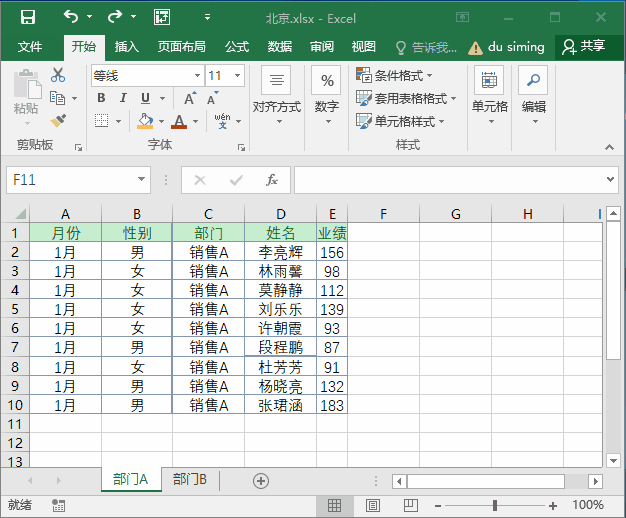626x518 pixels.
Task: Switch to the 数据 tab
Action: coord(280,47)
